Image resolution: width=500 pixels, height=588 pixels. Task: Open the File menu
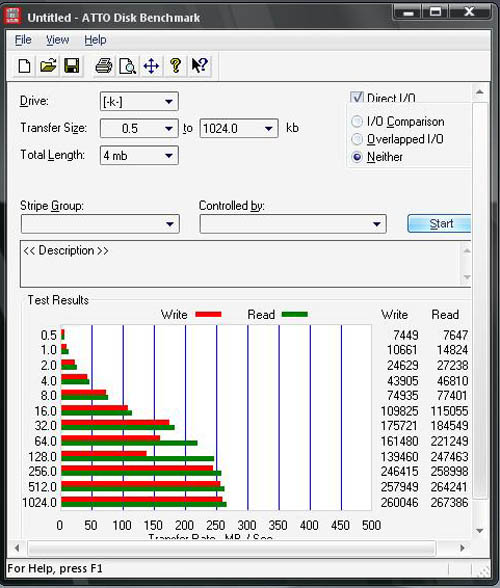[23, 40]
